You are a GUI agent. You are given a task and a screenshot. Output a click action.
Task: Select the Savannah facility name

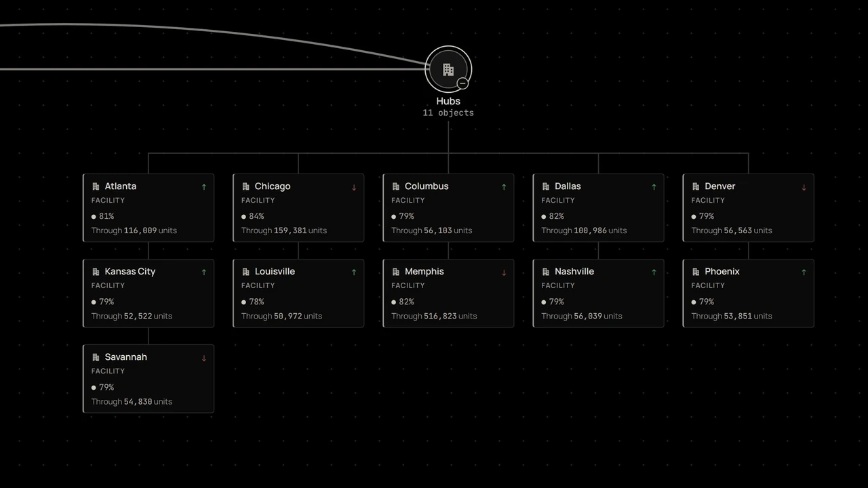click(x=125, y=357)
